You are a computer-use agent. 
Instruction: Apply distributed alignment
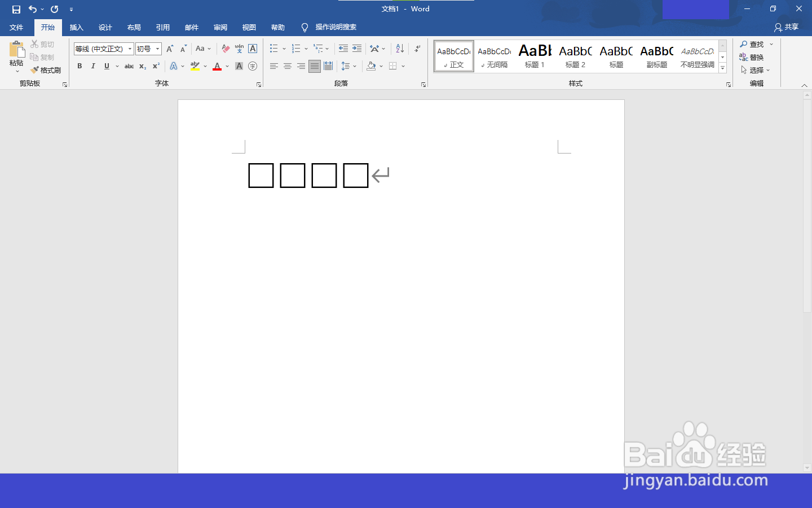coord(328,66)
